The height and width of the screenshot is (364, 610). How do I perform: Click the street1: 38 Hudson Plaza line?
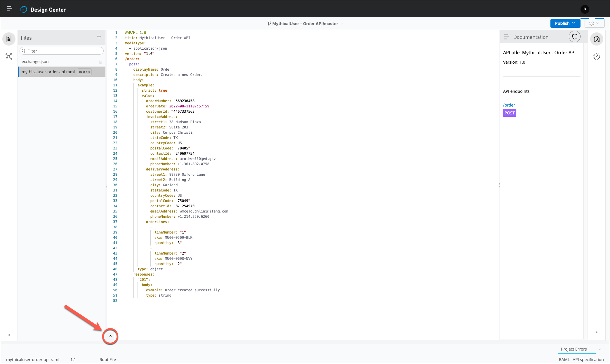tap(175, 122)
